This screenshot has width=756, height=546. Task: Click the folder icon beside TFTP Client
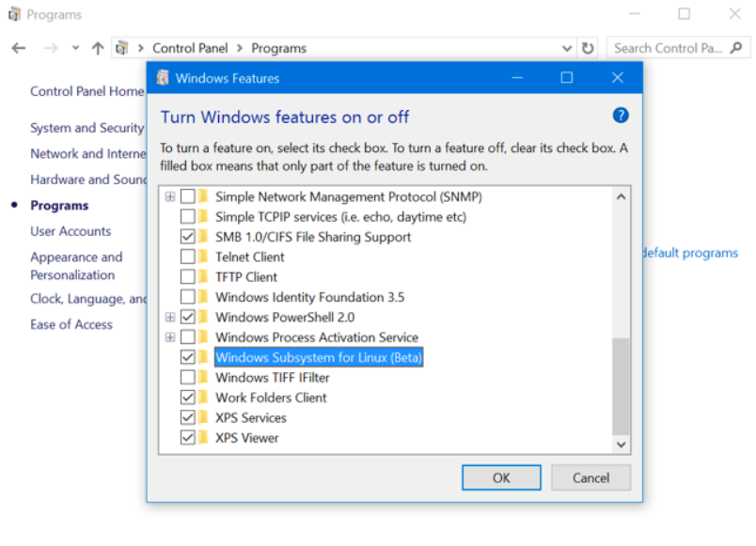pos(203,277)
